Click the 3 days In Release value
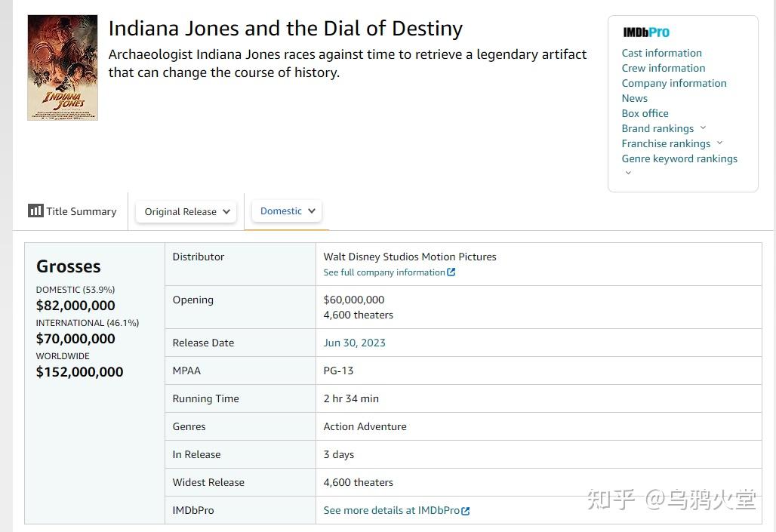 (x=338, y=455)
